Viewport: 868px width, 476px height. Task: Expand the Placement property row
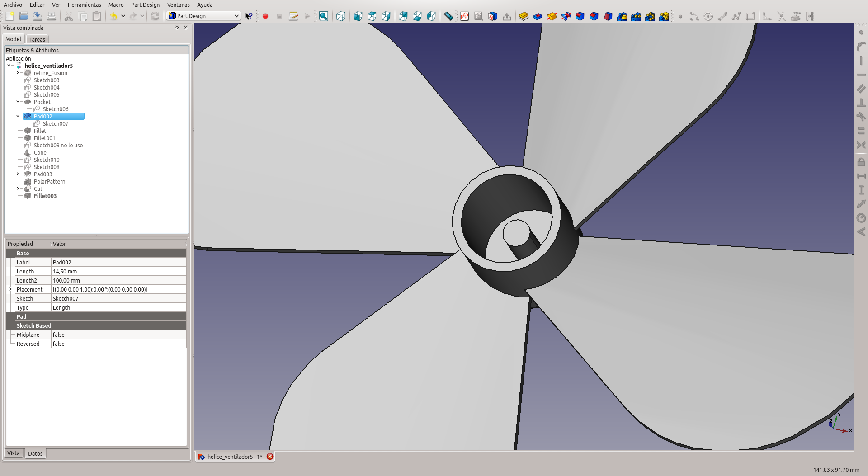coord(10,289)
